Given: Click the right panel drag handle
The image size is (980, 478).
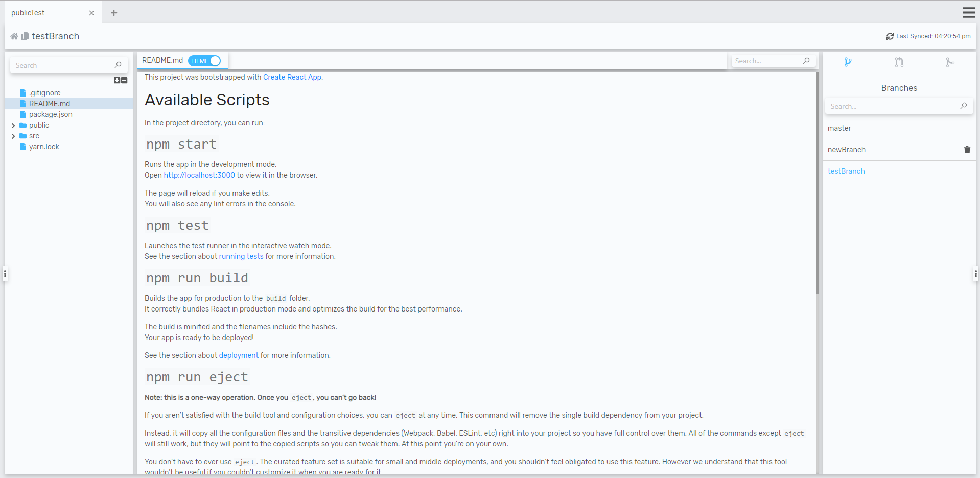Looking at the screenshot, I should click(x=975, y=274).
